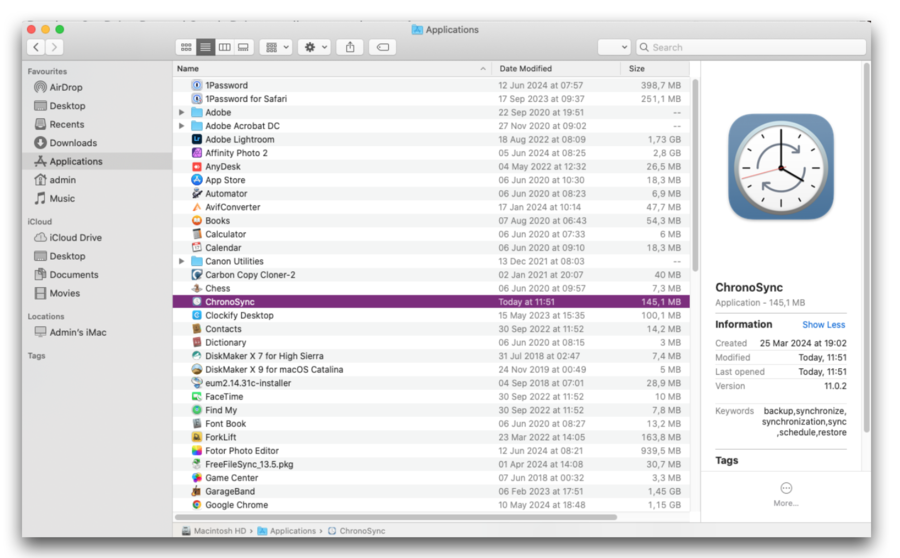Viewport: 900px width, 558px height.
Task: Sort by the Date Modified column header
Action: pyautogui.click(x=556, y=68)
